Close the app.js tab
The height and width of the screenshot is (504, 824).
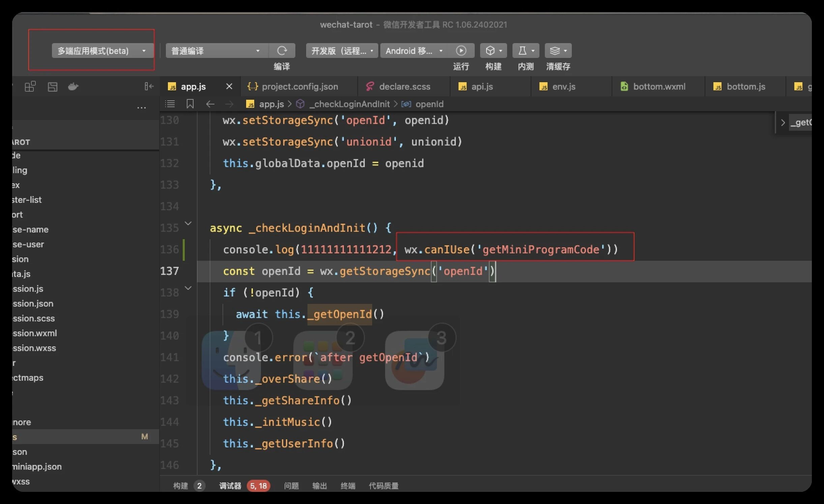pyautogui.click(x=229, y=87)
